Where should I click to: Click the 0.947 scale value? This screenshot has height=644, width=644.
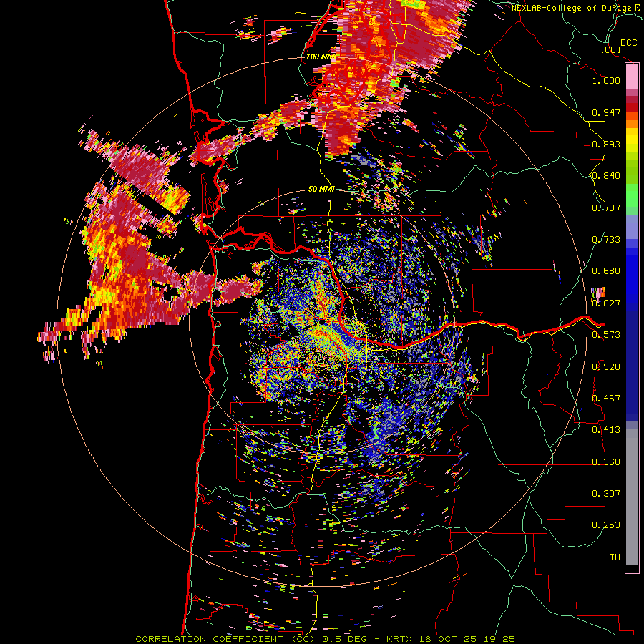pos(606,112)
